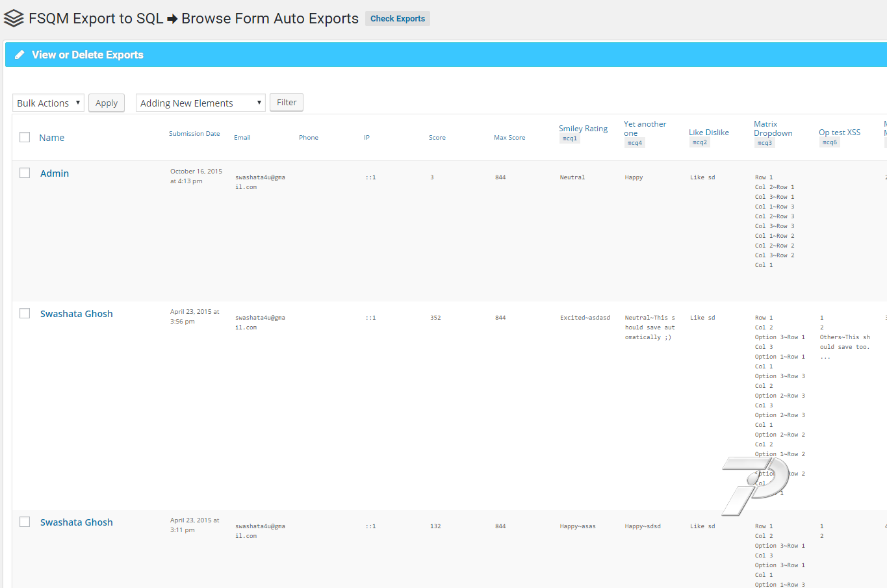This screenshot has width=887, height=588.
Task: Click the Filter button
Action: click(287, 102)
